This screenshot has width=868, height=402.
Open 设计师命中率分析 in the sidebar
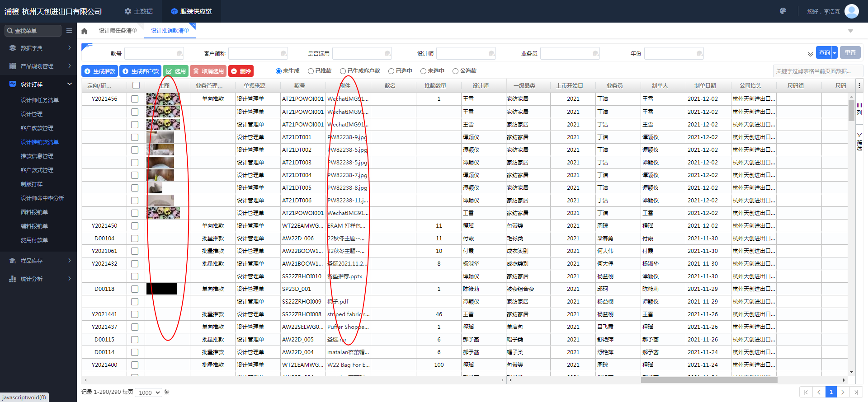point(42,198)
